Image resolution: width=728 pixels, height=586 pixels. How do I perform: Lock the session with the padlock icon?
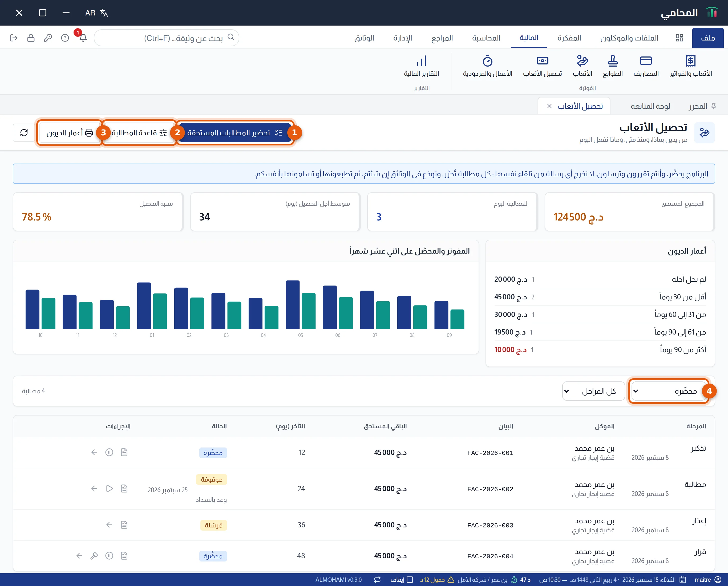[x=31, y=38]
